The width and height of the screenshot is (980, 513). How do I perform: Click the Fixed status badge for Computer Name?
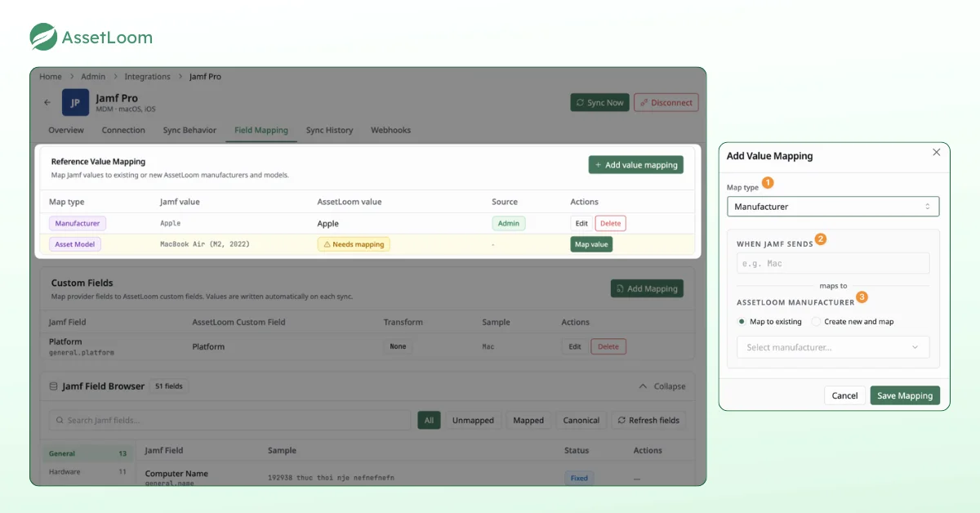(x=579, y=478)
